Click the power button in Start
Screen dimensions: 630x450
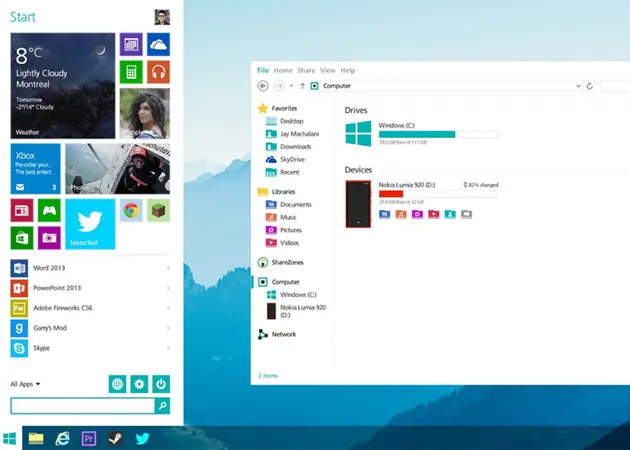(161, 384)
